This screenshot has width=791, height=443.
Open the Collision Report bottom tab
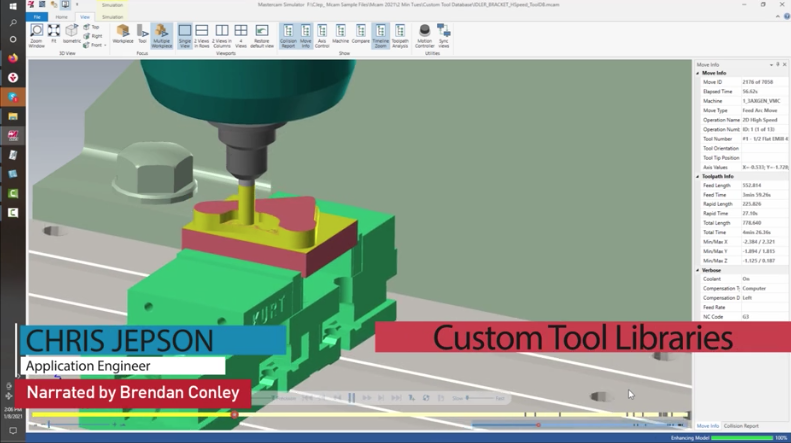[x=741, y=426]
